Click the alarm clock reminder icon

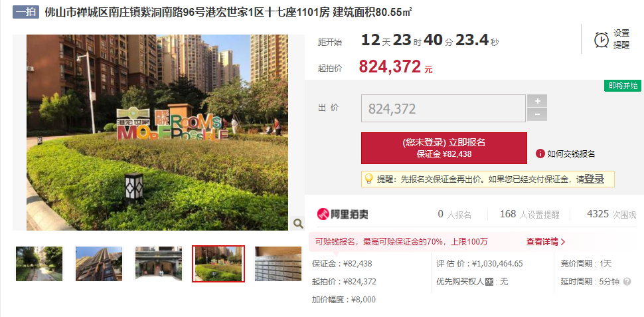(602, 40)
